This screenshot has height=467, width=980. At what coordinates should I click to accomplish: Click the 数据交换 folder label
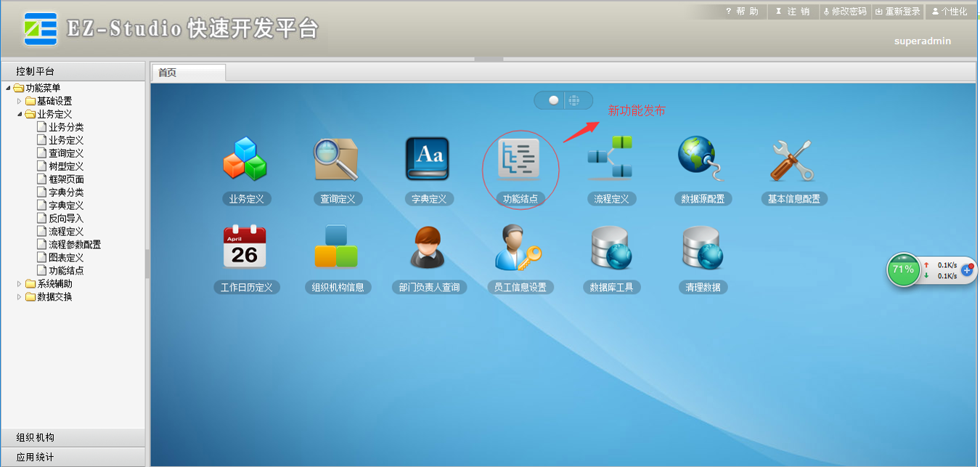[54, 297]
